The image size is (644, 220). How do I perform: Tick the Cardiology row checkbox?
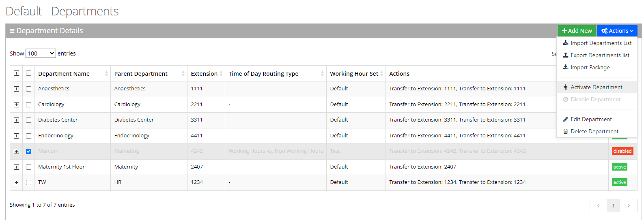[28, 105]
